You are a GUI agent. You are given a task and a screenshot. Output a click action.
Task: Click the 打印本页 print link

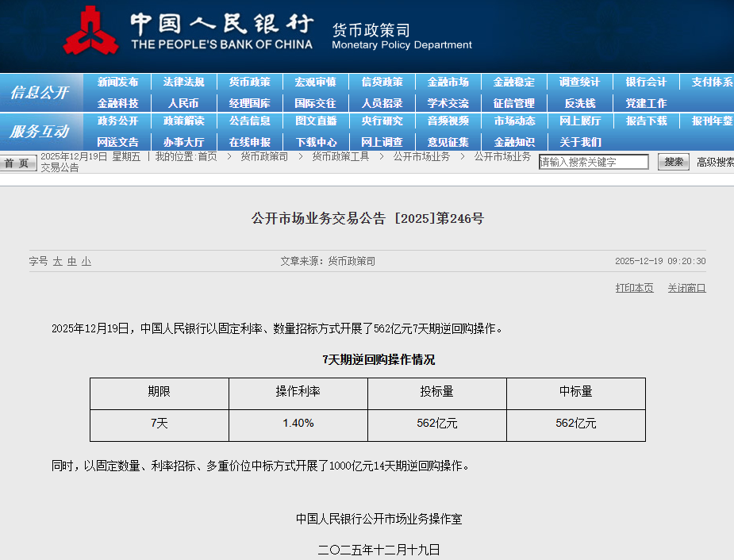pyautogui.click(x=634, y=288)
